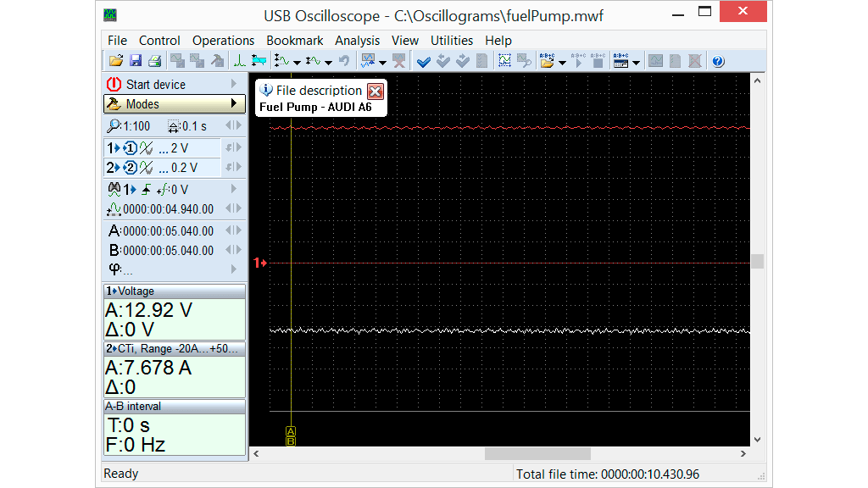
Task: Open the Help menu
Action: 498,41
